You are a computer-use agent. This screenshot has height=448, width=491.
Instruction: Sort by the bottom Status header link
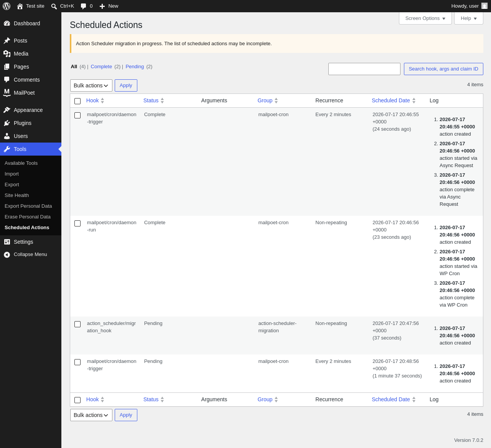[151, 399]
